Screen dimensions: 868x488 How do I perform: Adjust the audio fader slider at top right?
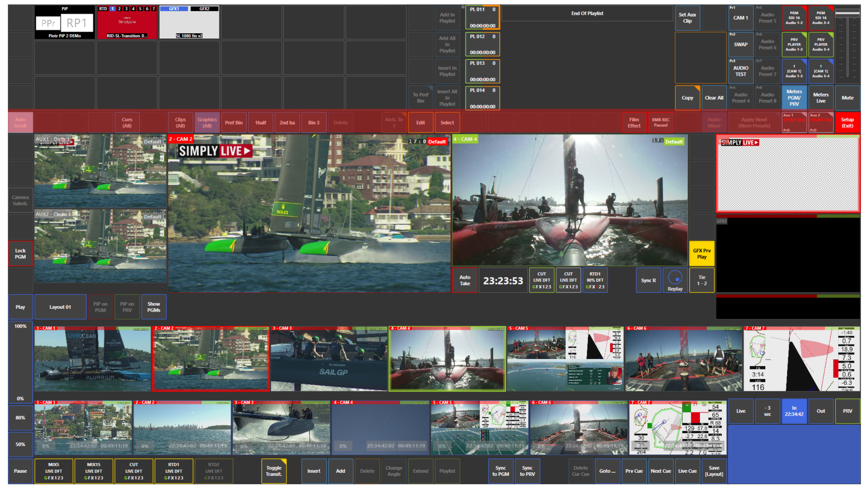[x=847, y=13]
